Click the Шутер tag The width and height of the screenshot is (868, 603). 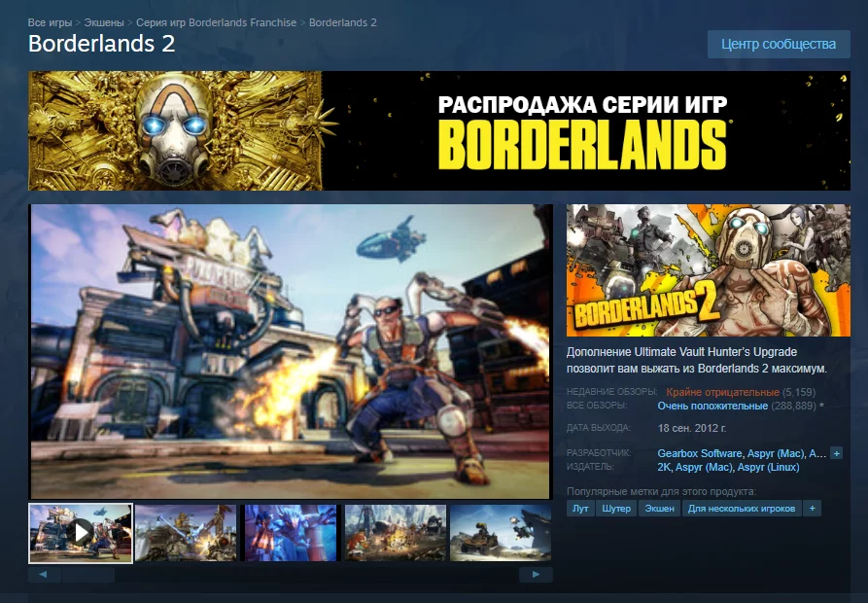pos(616,509)
